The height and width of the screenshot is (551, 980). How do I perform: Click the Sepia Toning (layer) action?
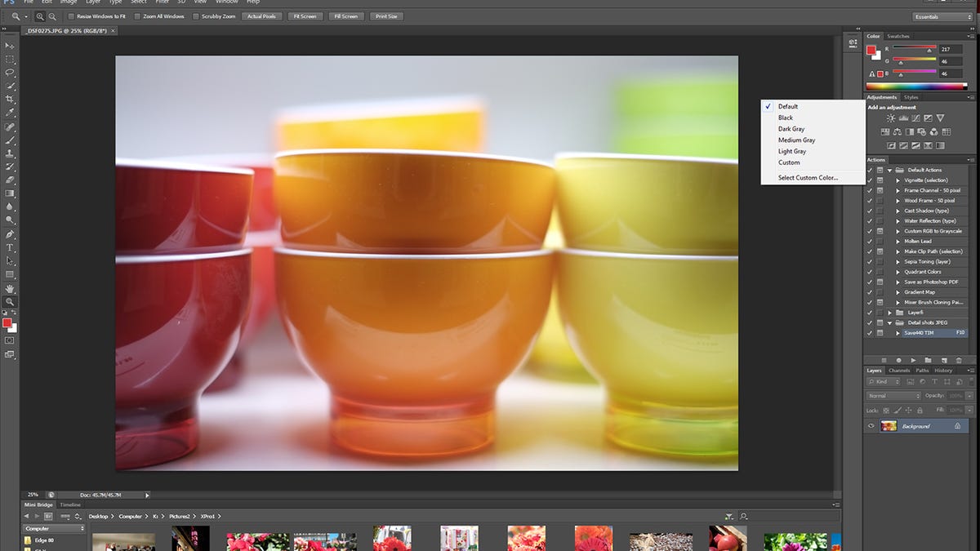[x=928, y=261]
